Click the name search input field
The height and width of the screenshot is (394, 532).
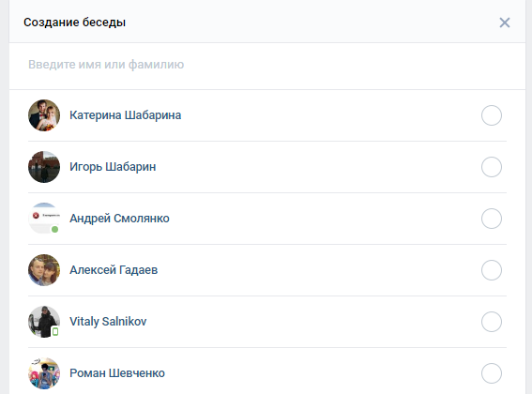click(x=267, y=65)
